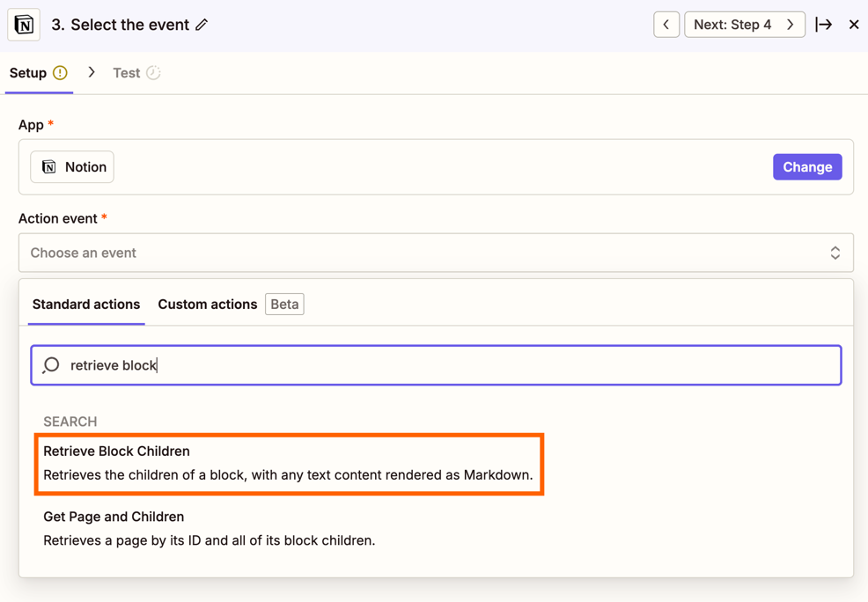
Task: Click the "SEARCH" section heading
Action: (70, 422)
